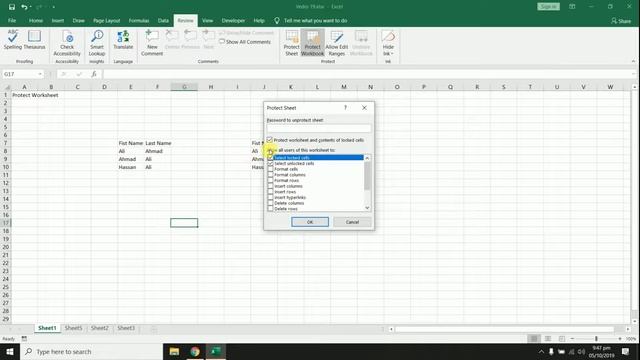Image resolution: width=640 pixels, height=360 pixels.
Task: Open Windows Start menu
Action: [10, 351]
